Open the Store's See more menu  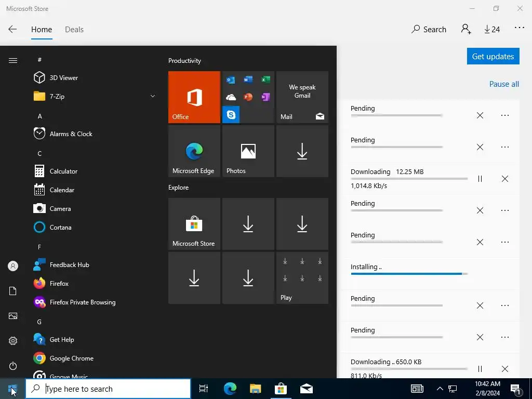[519, 28]
